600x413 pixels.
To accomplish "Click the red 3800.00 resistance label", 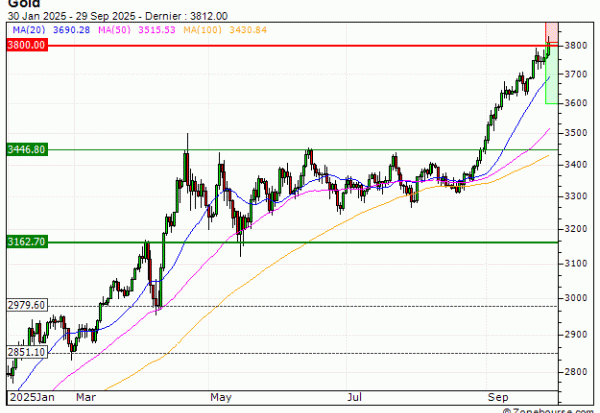I will [x=24, y=46].
